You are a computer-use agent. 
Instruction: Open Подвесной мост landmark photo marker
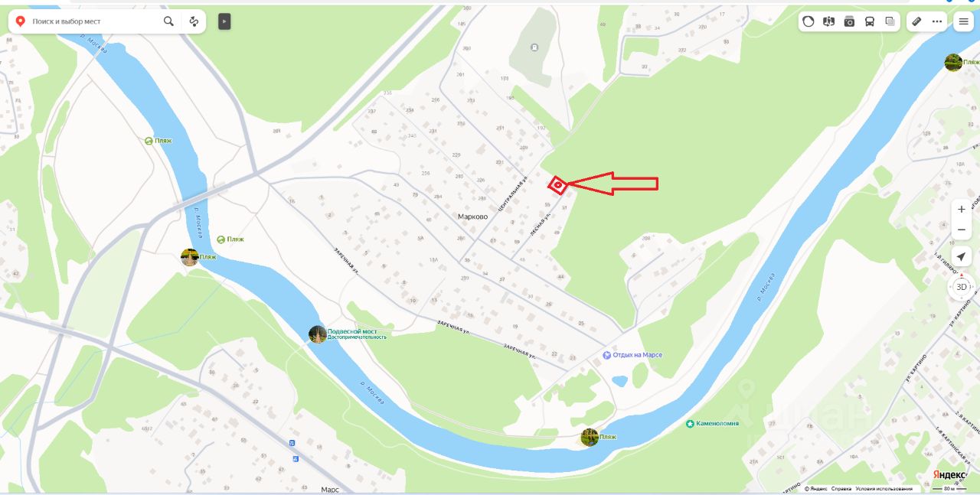click(x=318, y=334)
